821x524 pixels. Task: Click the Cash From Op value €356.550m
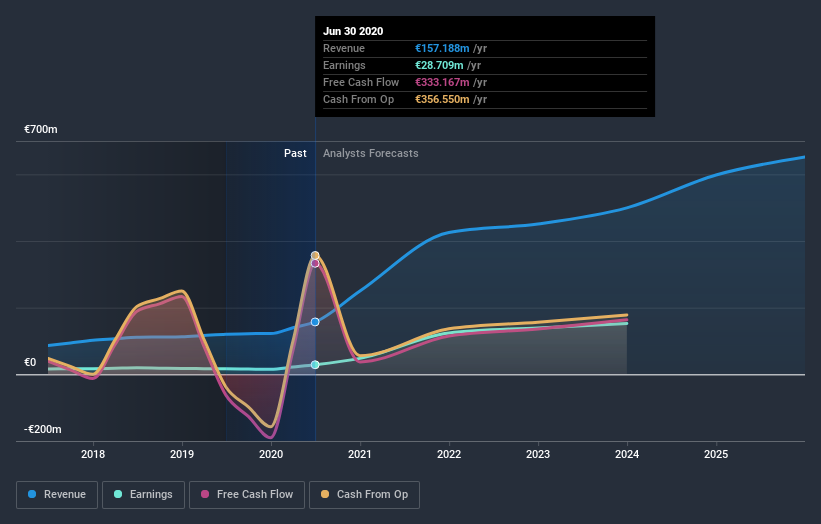click(442, 99)
